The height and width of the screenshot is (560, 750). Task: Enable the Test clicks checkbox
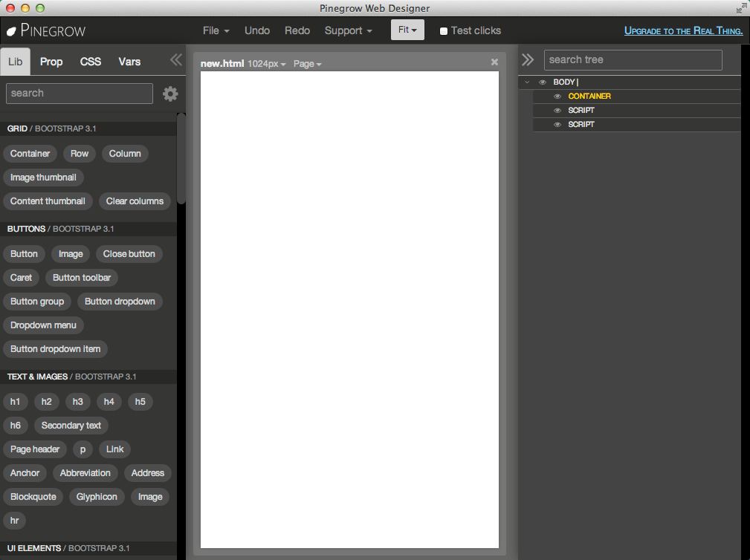[x=444, y=31]
